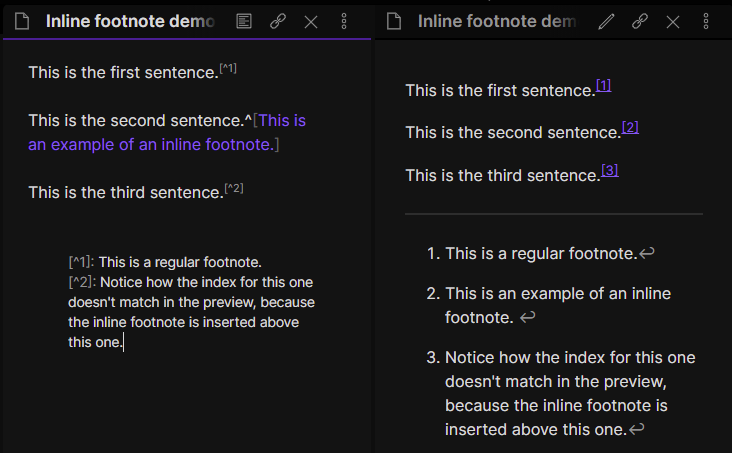This screenshot has height=453, width=732.
Task: Switch left pane to preview mode icon
Action: (244, 21)
